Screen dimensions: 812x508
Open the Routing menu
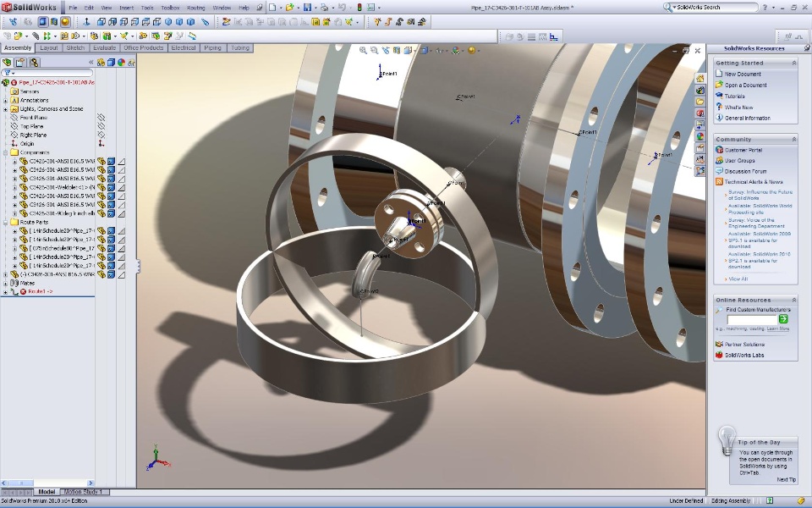(195, 8)
